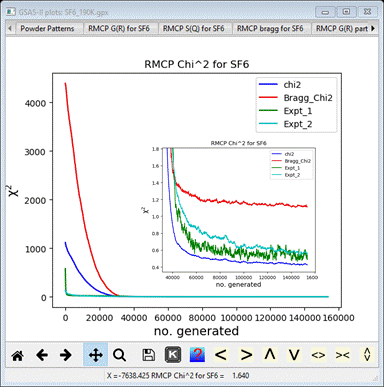
Task: Click the 4000 y-axis tick label
Action: pyautogui.click(x=36, y=103)
